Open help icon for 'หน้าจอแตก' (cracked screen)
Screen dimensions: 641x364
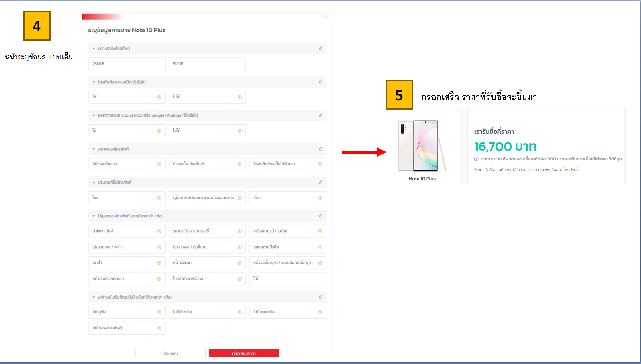click(239, 263)
